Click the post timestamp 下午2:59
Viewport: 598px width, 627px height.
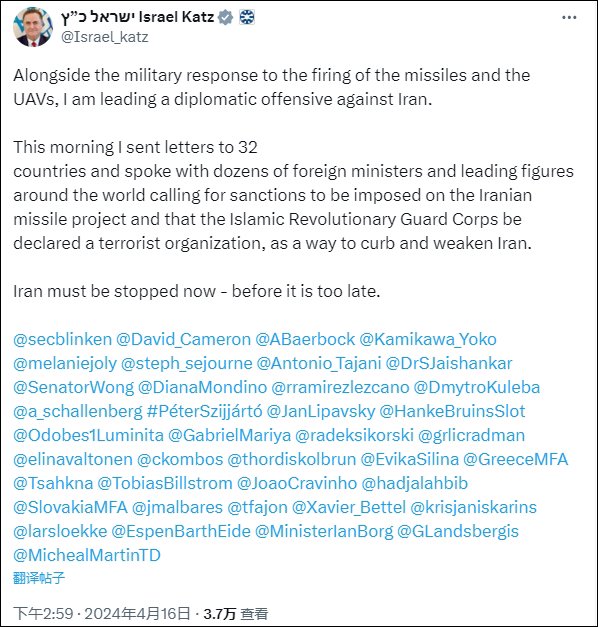point(44,614)
